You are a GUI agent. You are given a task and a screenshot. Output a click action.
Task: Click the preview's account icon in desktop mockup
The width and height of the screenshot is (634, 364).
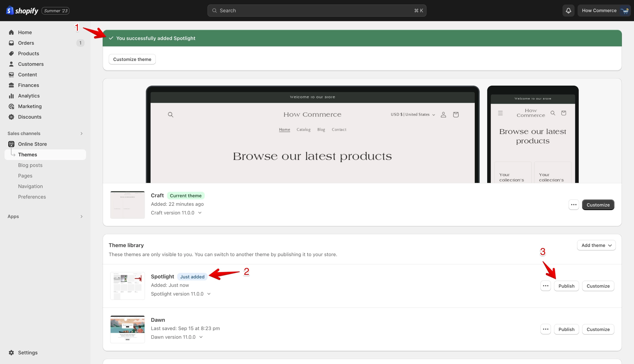(443, 114)
